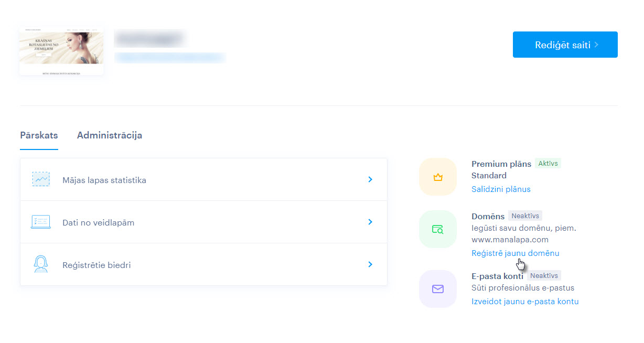Click Izveidot jaunu e-pasta kontu link

coord(525,301)
